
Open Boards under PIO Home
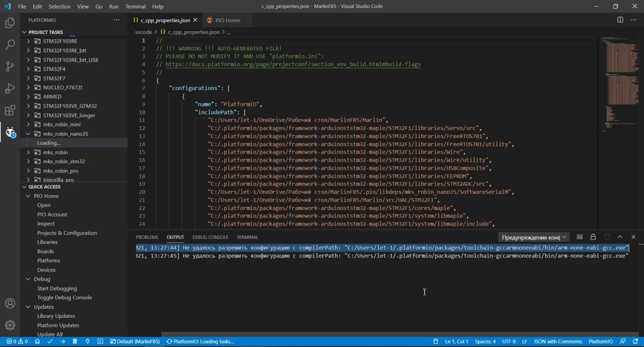[x=45, y=251]
